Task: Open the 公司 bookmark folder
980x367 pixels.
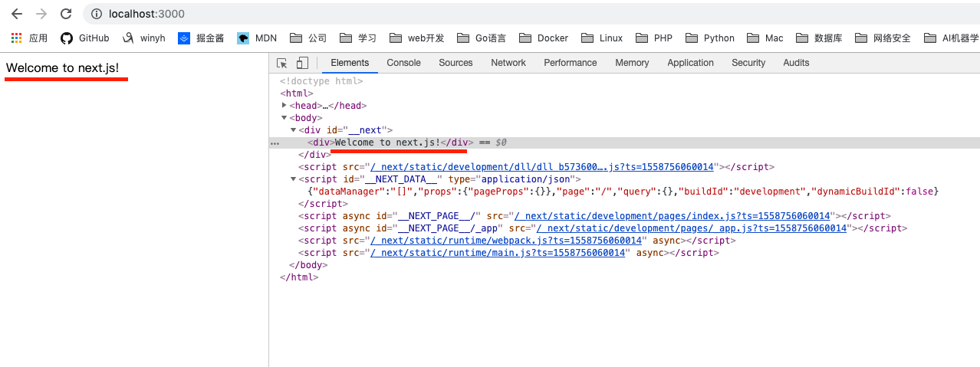Action: [x=308, y=38]
